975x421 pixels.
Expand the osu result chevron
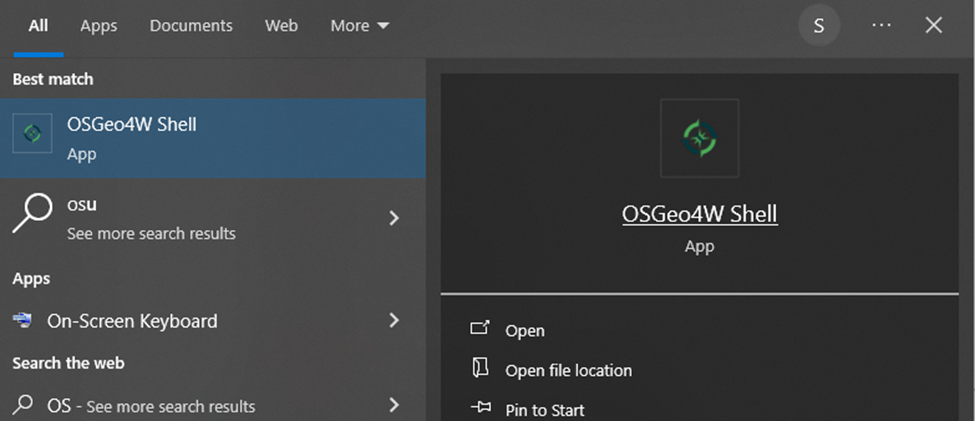point(394,218)
